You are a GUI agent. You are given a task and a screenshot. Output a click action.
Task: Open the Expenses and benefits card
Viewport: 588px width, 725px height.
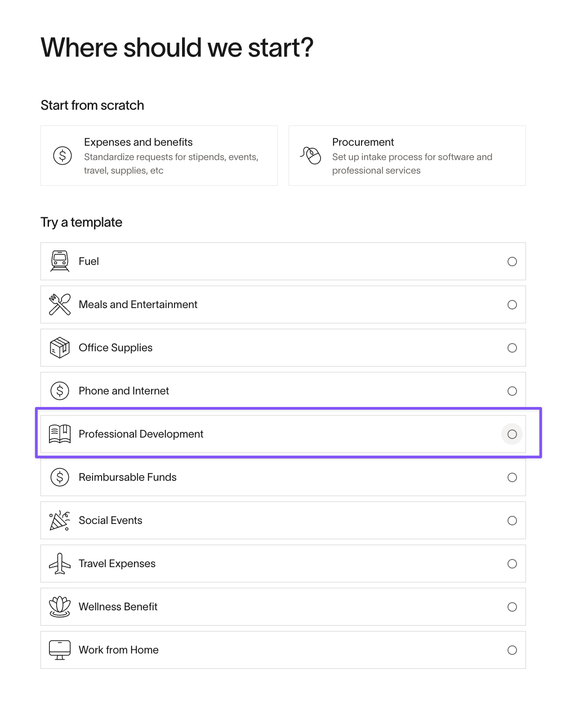pos(159,156)
